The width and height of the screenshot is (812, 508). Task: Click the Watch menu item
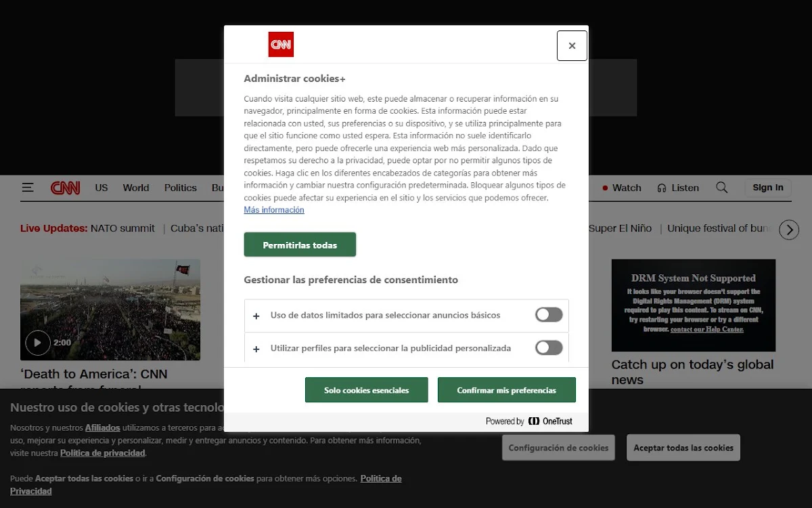(627, 188)
